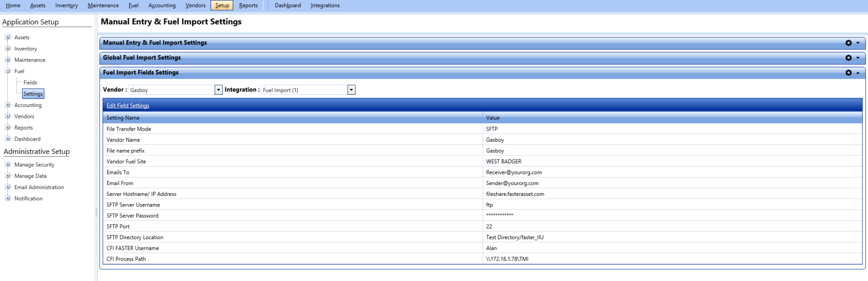Image resolution: width=868 pixels, height=281 pixels.
Task: Click gear icon on Global Fuel Import Settings
Action: pyautogui.click(x=848, y=58)
